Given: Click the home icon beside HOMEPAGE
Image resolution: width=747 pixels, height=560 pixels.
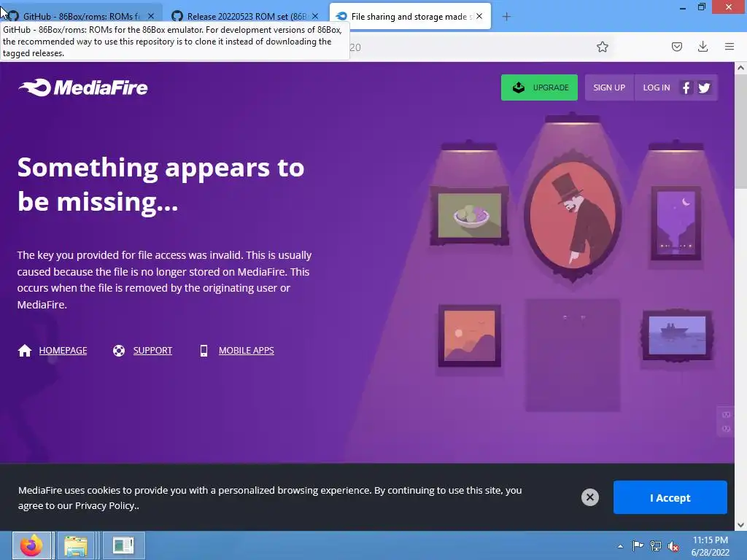Looking at the screenshot, I should (x=25, y=351).
